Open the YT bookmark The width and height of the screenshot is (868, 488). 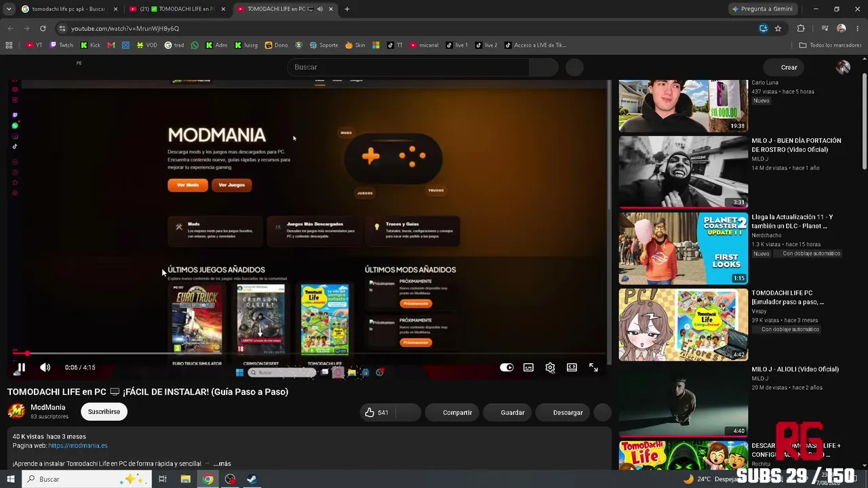pyautogui.click(x=35, y=45)
